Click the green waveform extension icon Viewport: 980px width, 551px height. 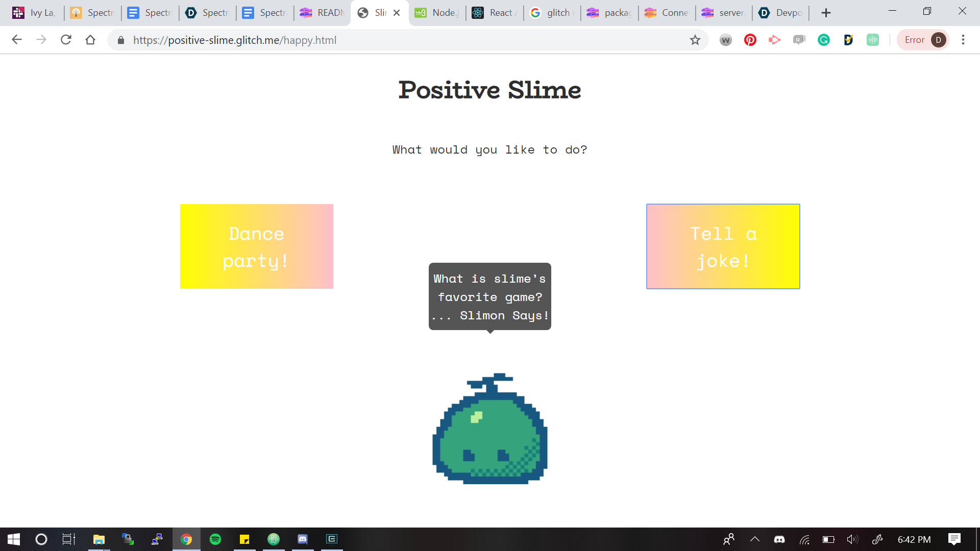[872, 40]
